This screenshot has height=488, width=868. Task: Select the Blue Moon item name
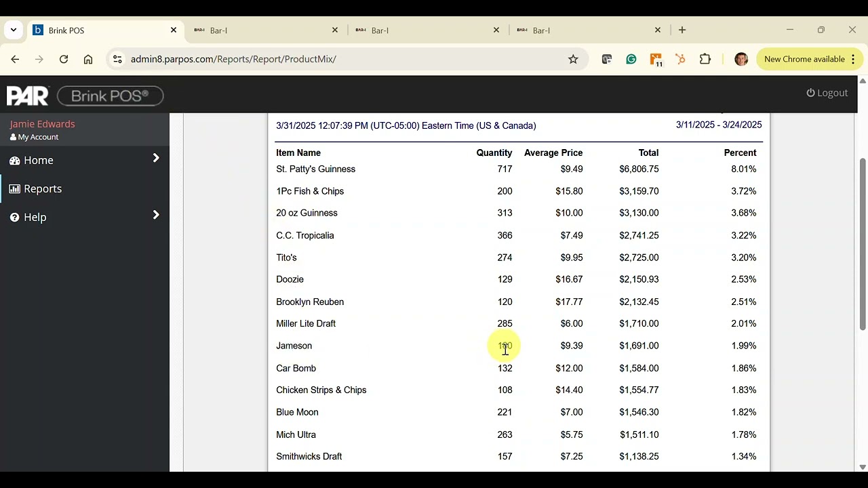click(x=297, y=412)
